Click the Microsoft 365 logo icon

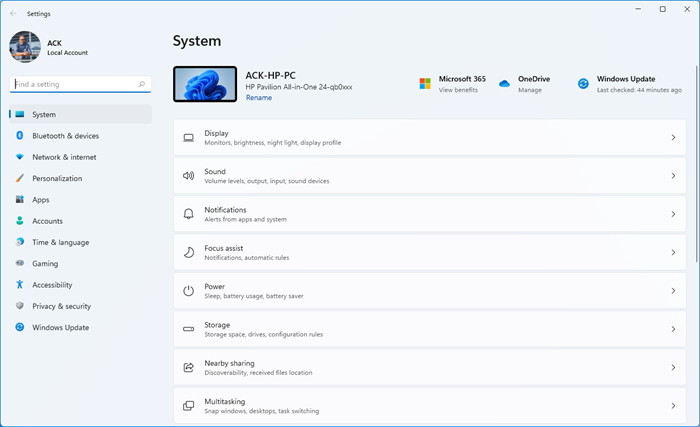pyautogui.click(x=425, y=84)
